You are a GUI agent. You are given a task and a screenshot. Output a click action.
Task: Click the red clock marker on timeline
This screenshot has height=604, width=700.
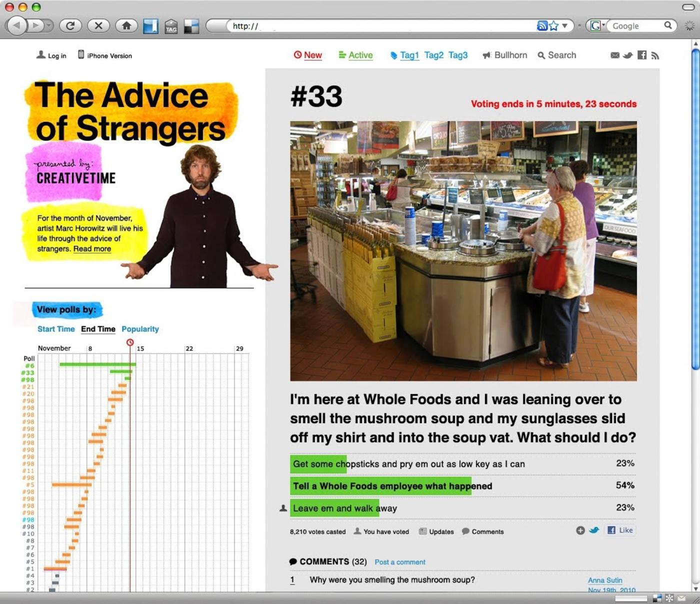click(130, 342)
